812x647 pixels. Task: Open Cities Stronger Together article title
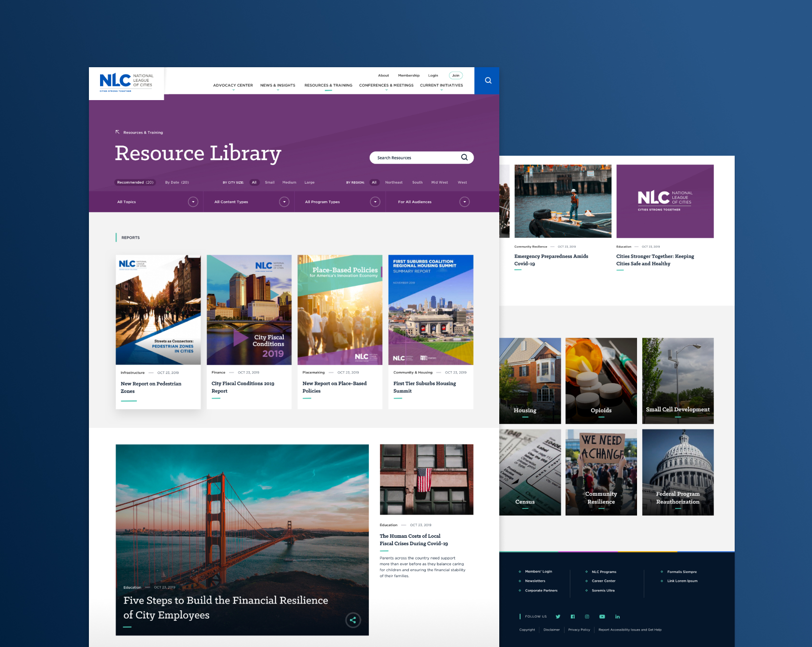coord(655,260)
